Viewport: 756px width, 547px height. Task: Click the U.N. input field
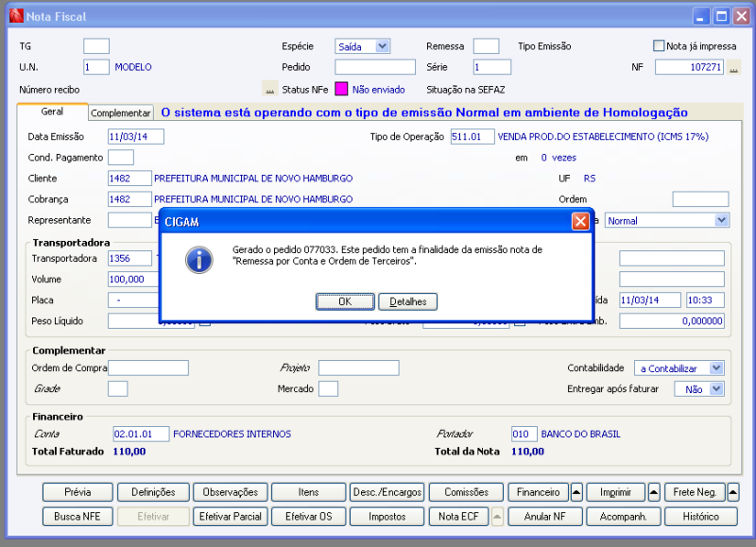tap(96, 67)
